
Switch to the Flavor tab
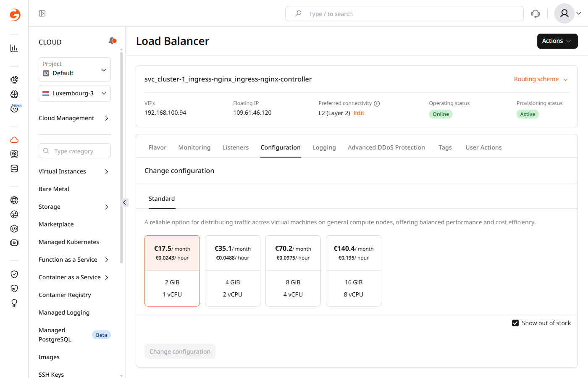point(157,147)
